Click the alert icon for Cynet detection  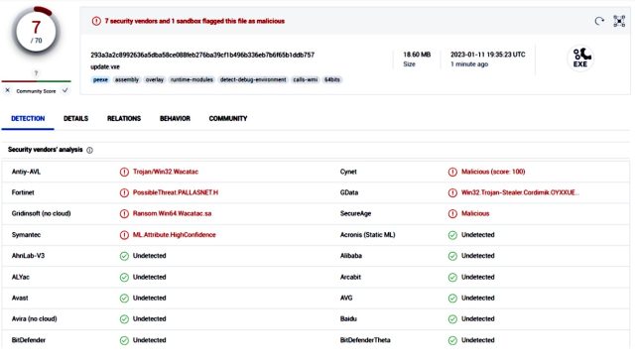(452, 172)
